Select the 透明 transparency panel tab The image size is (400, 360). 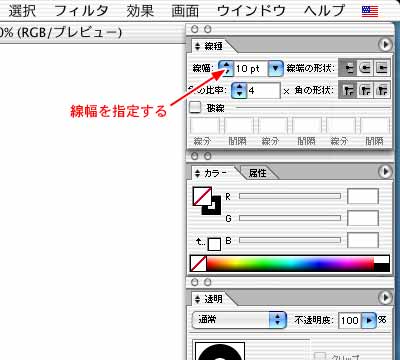(x=213, y=299)
